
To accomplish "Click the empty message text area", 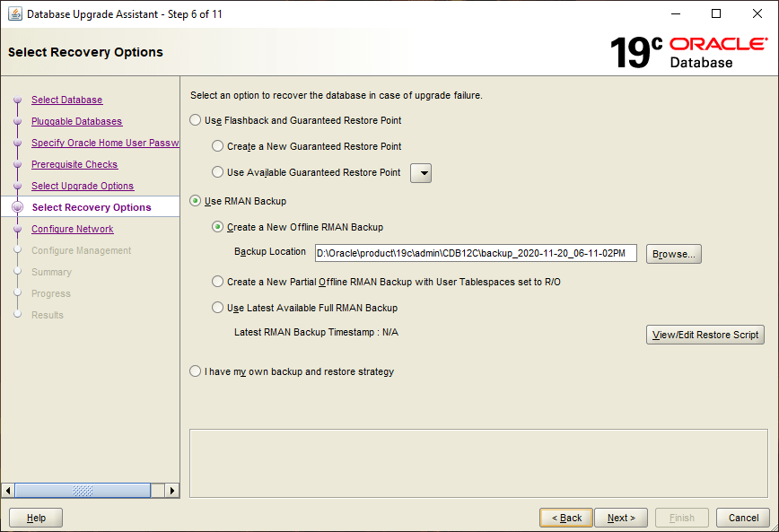I will (x=478, y=464).
